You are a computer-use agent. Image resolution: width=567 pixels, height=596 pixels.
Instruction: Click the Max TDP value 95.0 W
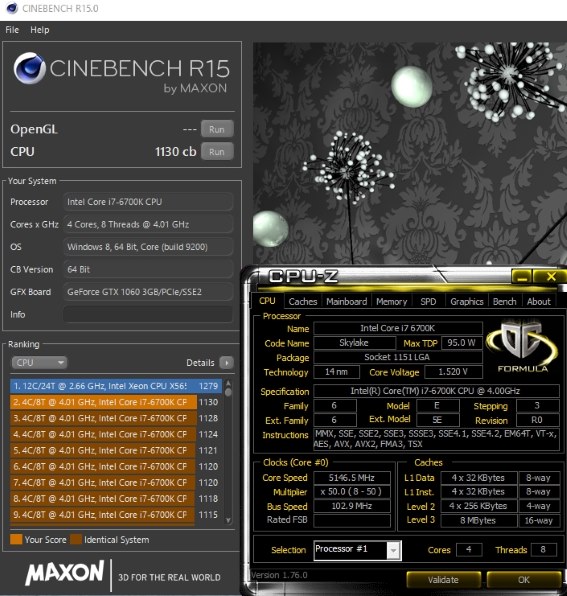[461, 343]
